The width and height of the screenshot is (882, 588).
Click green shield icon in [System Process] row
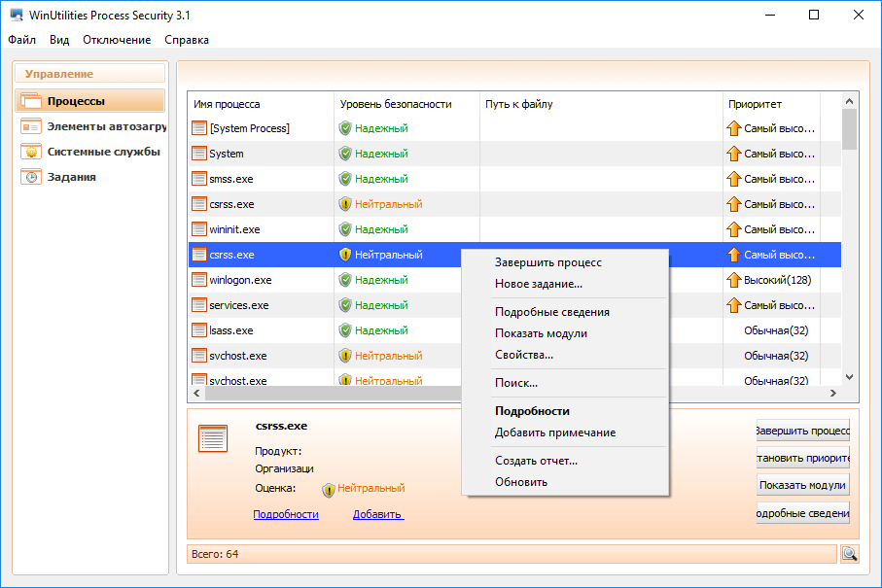pos(345,128)
